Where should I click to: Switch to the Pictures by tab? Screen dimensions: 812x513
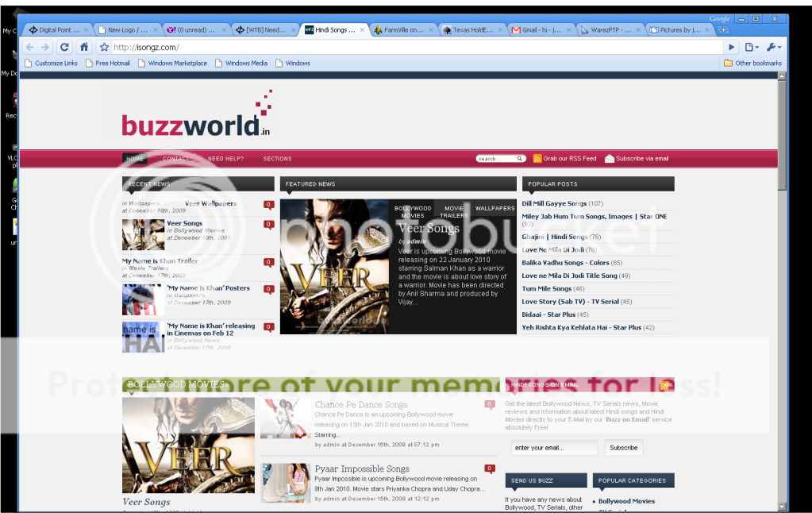679,30
